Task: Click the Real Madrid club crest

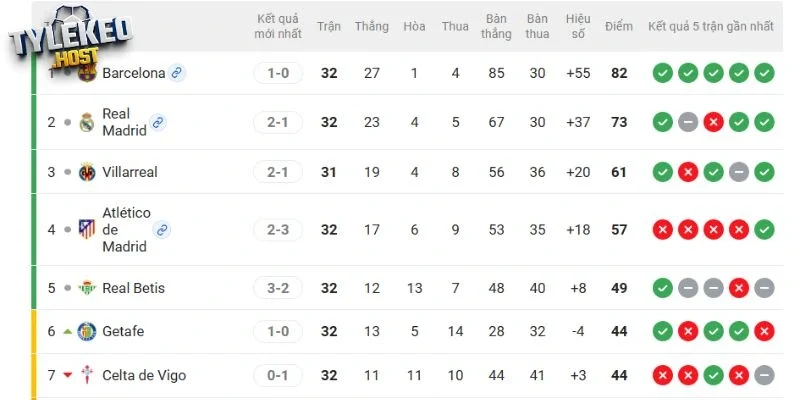Action: point(87,122)
